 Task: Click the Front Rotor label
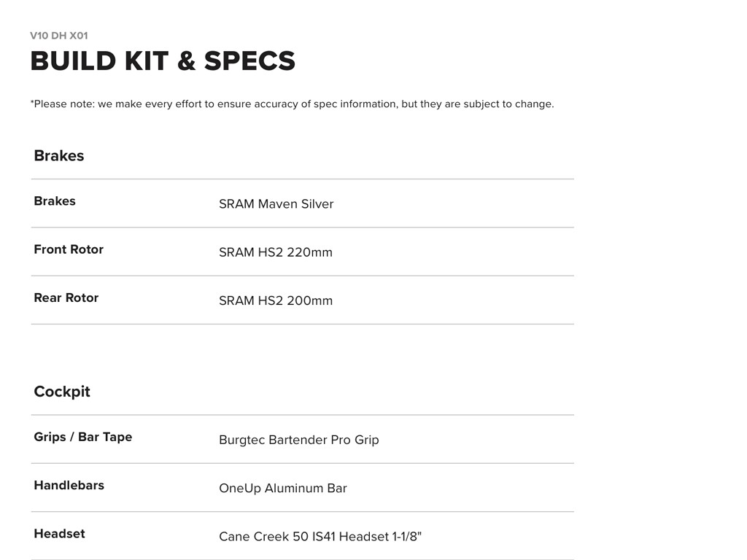[69, 249]
